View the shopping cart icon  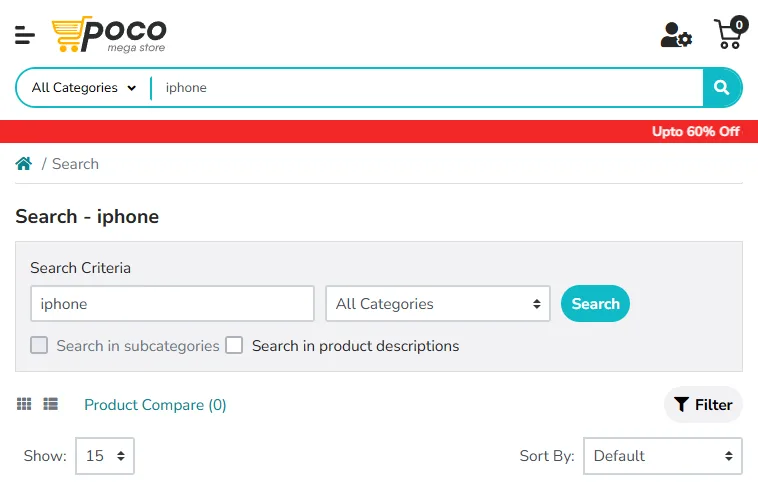click(729, 33)
